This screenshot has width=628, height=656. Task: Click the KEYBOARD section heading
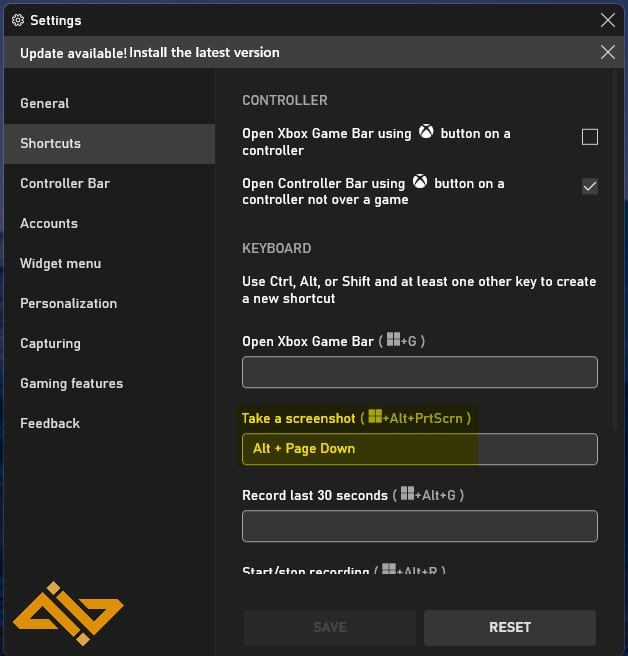click(x=277, y=248)
